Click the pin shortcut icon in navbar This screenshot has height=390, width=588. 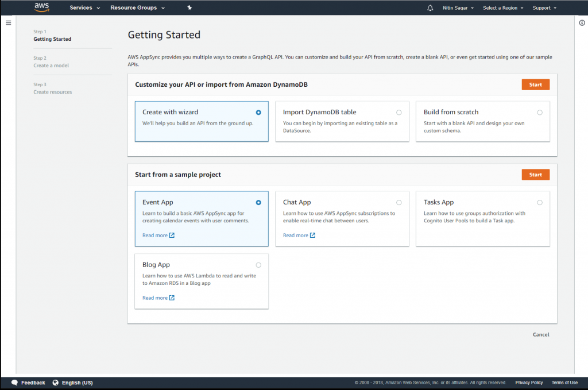(x=190, y=8)
